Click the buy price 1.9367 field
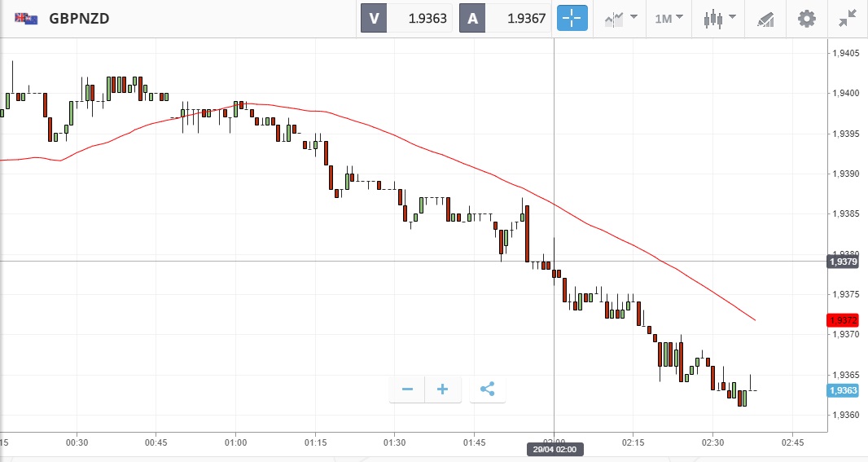868x462 pixels. click(519, 18)
